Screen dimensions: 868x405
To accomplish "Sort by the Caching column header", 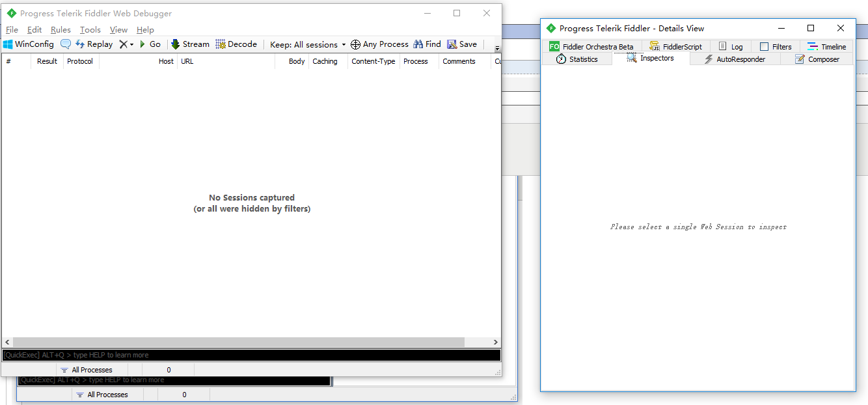I will click(328, 61).
